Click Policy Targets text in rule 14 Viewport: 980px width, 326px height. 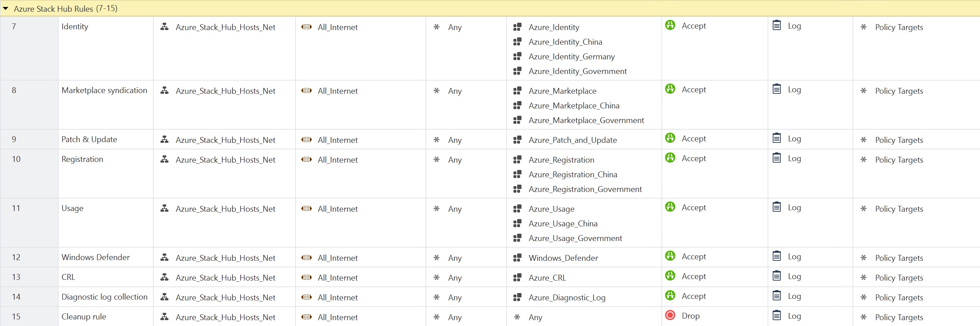[899, 298]
